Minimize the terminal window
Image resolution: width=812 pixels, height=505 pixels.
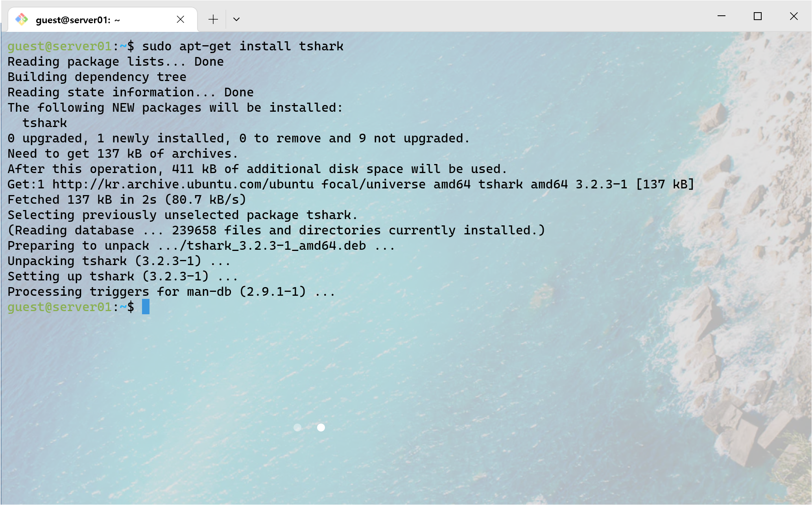(722, 16)
